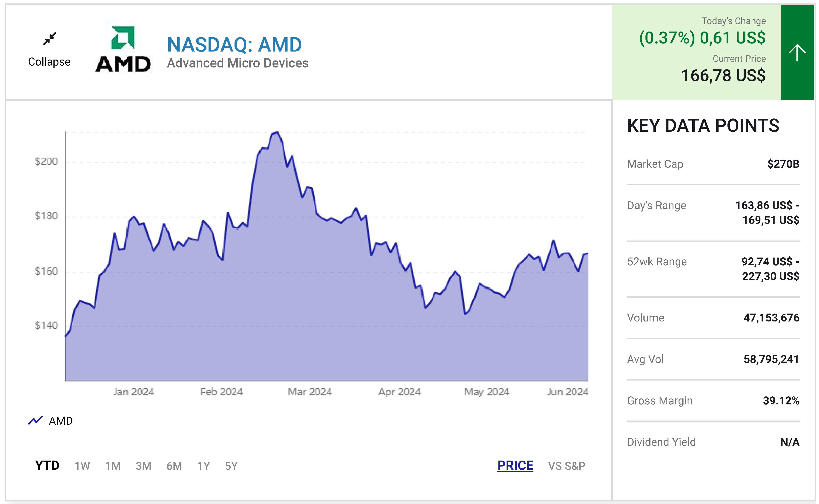Image resolution: width=819 pixels, height=504 pixels.
Task: Click the AMD chart legend line icon
Action: (x=35, y=420)
